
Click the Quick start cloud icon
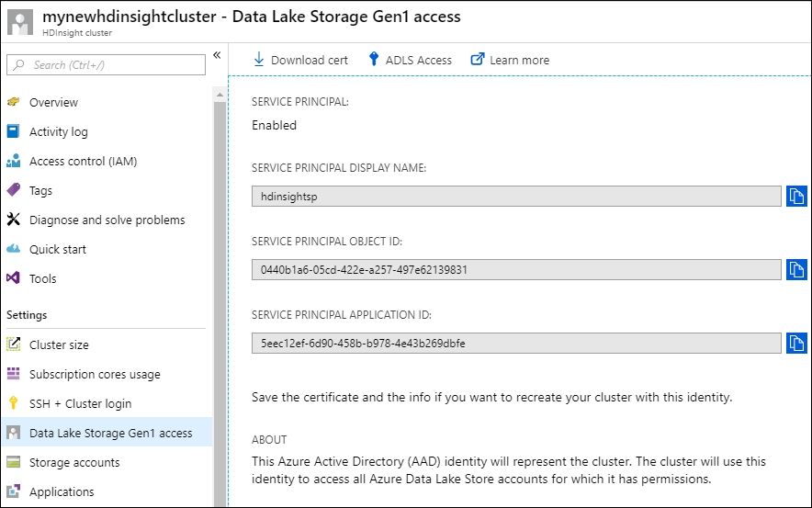pos(14,249)
